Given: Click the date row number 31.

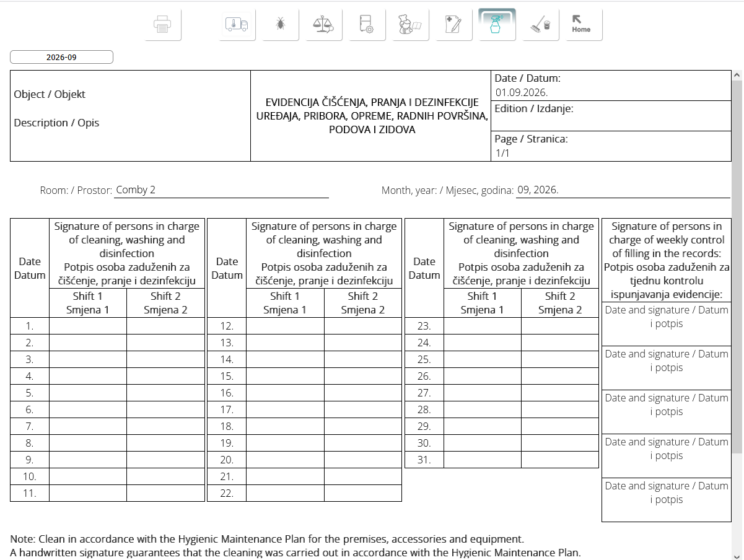Looking at the screenshot, I should point(424,460).
